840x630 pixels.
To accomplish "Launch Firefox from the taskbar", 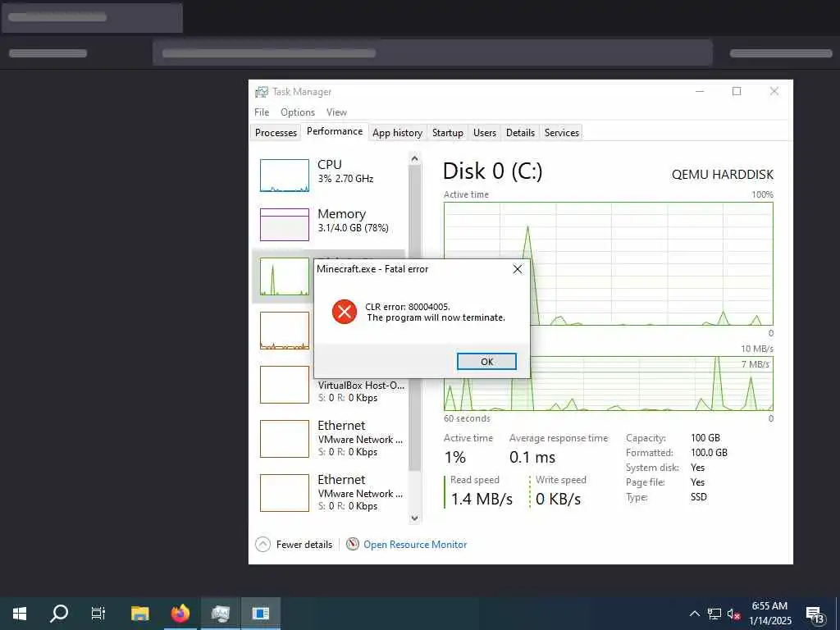I will pyautogui.click(x=180, y=614).
